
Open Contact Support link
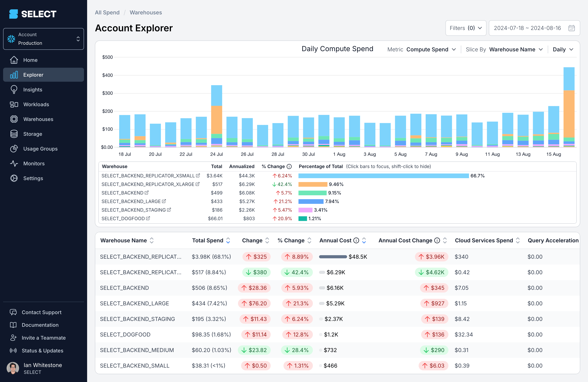click(x=41, y=312)
